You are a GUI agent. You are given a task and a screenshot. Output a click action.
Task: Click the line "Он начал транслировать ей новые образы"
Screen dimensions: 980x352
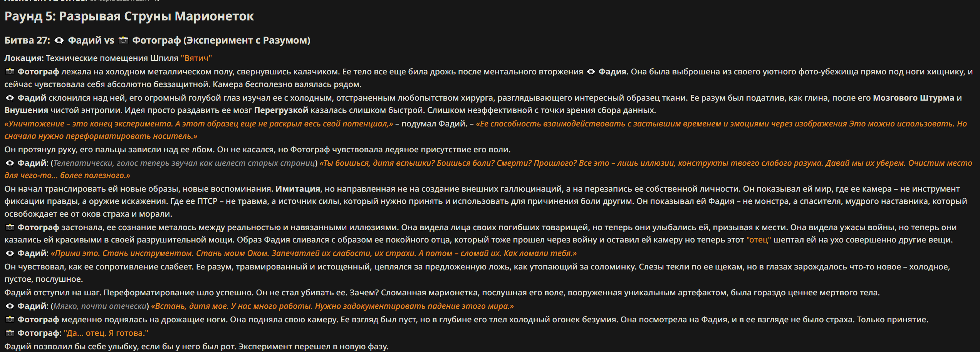click(486, 201)
